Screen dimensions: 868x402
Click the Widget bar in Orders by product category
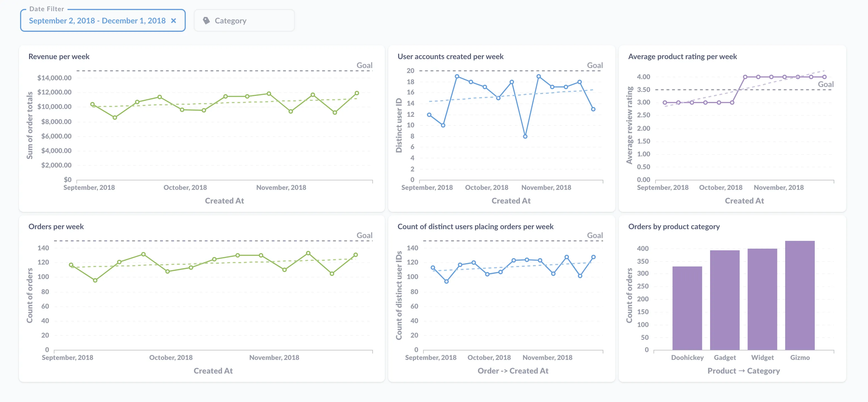pos(763,300)
